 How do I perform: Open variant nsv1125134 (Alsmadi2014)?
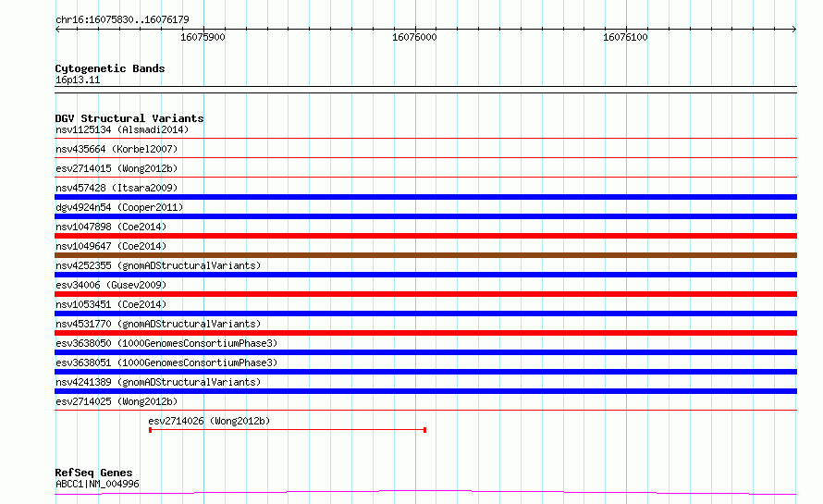point(122,129)
